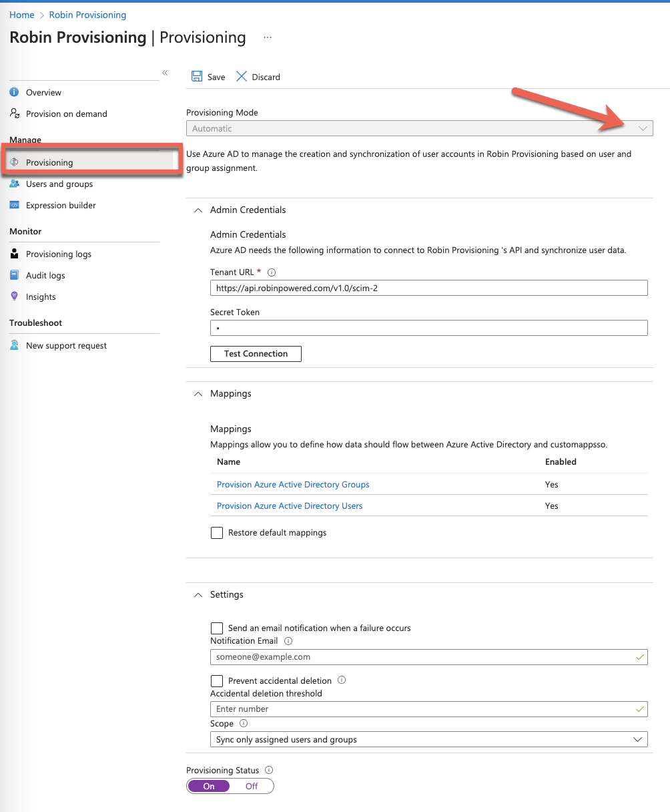Click the Test Connection button
This screenshot has width=670, height=812.
pos(256,354)
